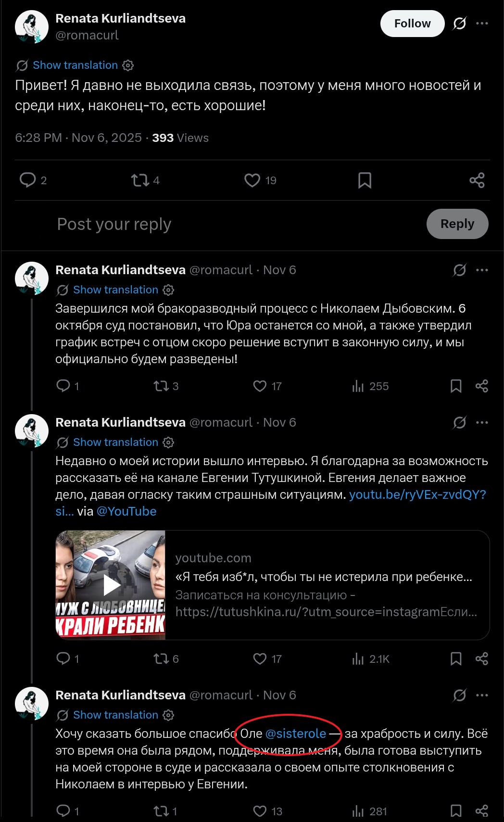The image size is (504, 822).
Task: Open translation settings gear on main post
Action: point(128,65)
